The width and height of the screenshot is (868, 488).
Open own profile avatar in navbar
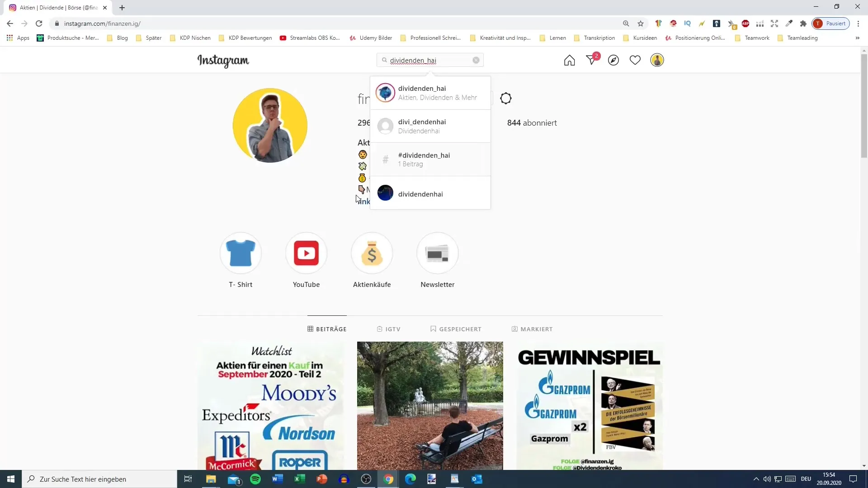(x=657, y=60)
